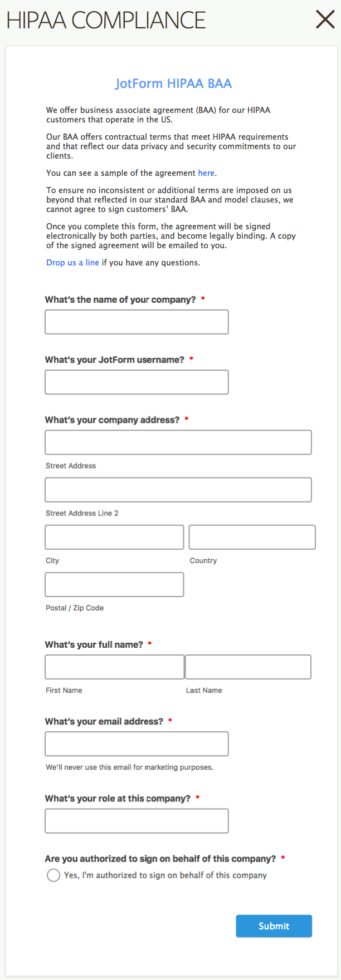Click 'Yes, I'm authorized to sign' label text
Screen dimensions: 341x980
tap(165, 875)
